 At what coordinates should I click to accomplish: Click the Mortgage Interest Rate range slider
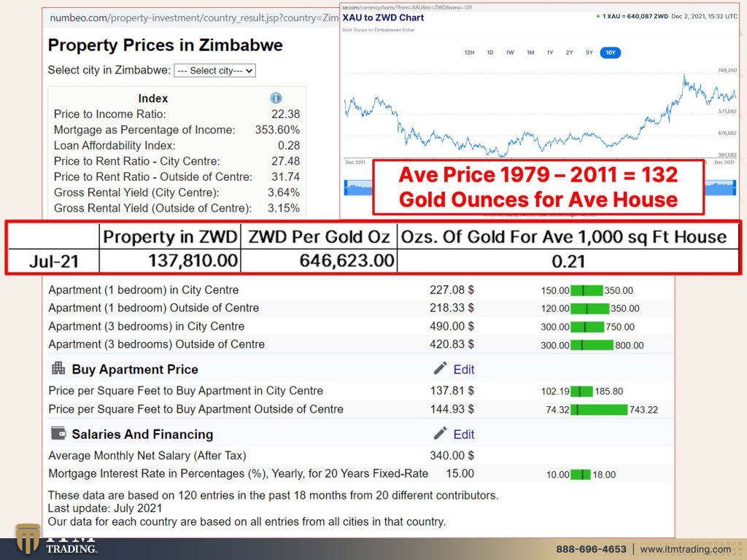[581, 473]
